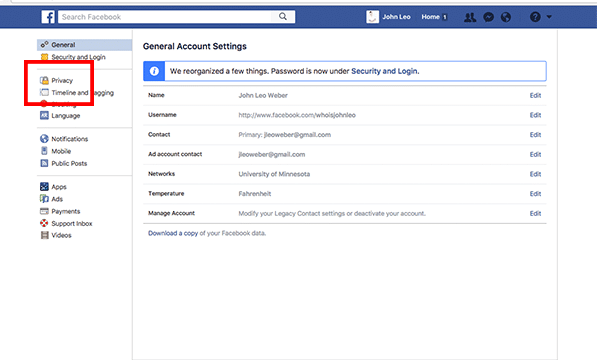Edit the Ad account contact row

(535, 154)
